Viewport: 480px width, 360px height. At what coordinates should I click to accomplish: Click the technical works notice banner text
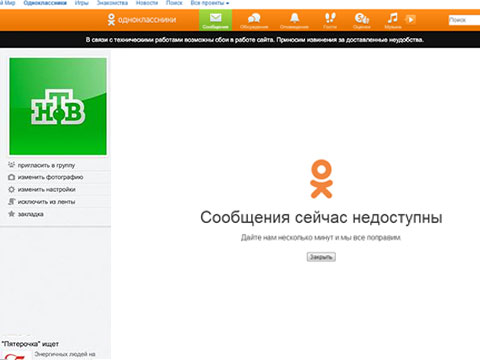pyautogui.click(x=255, y=40)
